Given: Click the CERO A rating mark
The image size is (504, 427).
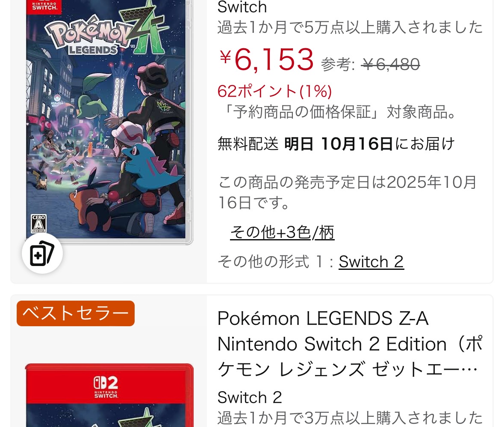Looking at the screenshot, I should [x=38, y=223].
